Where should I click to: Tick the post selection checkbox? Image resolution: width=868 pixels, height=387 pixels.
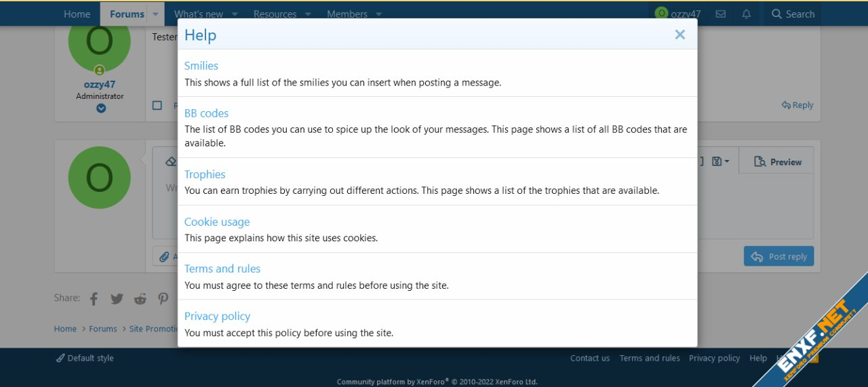[157, 105]
